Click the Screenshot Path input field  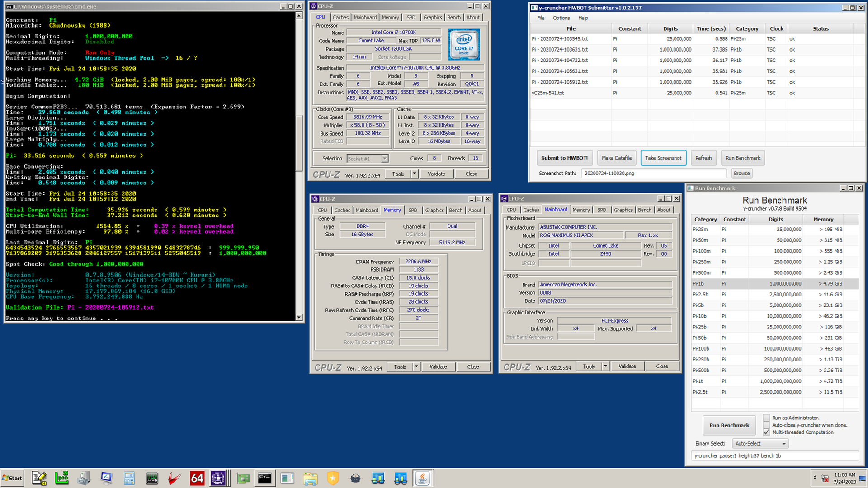point(654,174)
